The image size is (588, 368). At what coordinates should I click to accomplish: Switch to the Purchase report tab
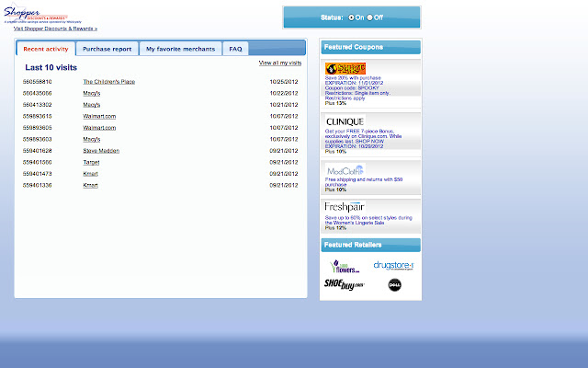(107, 49)
